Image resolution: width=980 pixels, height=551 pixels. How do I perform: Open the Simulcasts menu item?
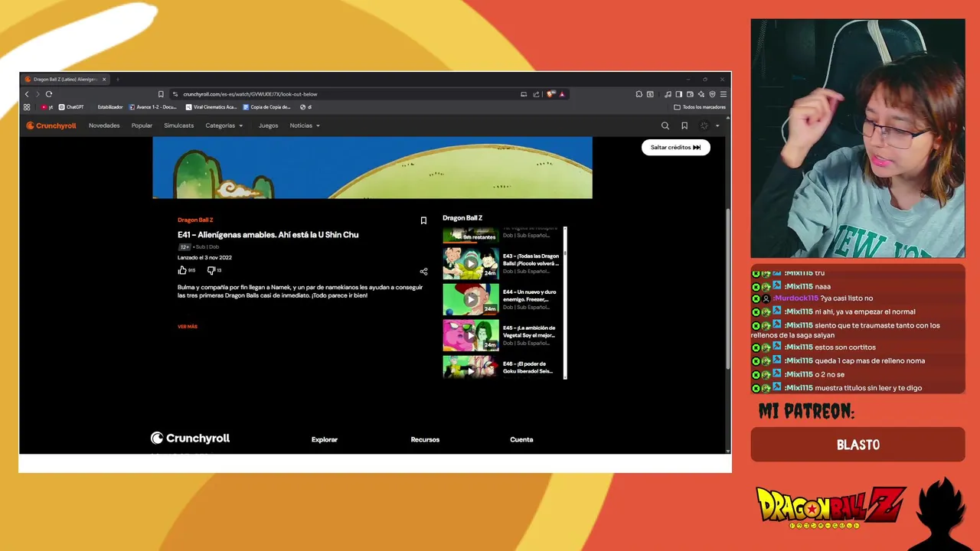[x=178, y=126]
